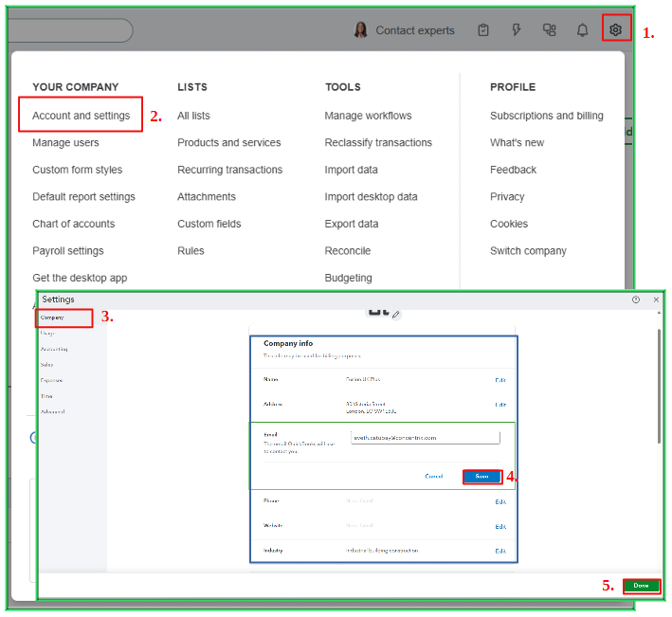Open Products and services
Screen dimensions: 672x617
pyautogui.click(x=229, y=143)
